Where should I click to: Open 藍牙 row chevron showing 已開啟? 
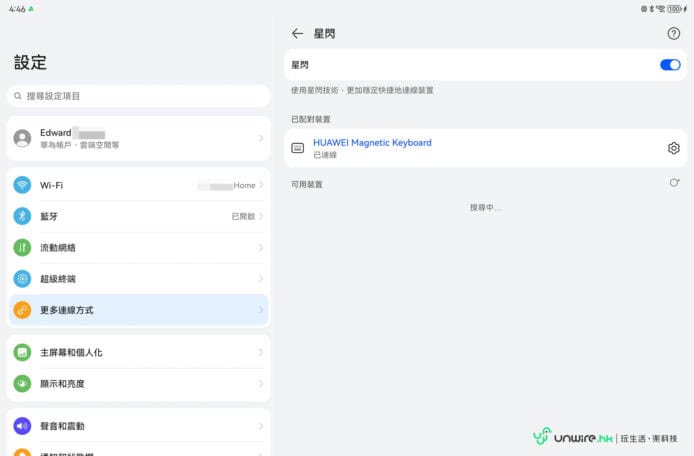(261, 216)
